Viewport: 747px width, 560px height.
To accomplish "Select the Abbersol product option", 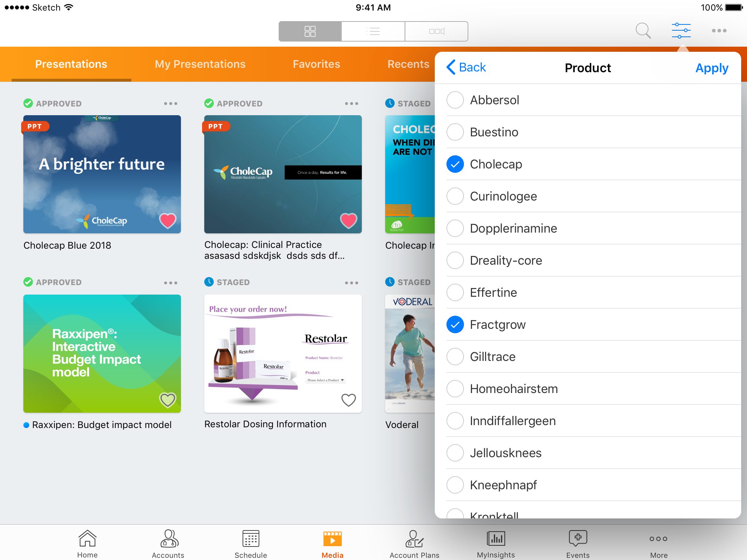I will pos(455,100).
